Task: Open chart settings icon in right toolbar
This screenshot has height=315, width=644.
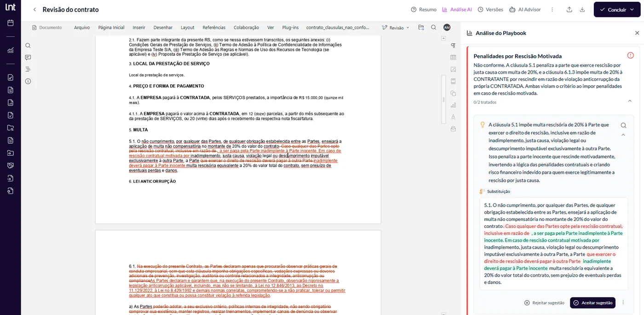Action: (x=453, y=105)
